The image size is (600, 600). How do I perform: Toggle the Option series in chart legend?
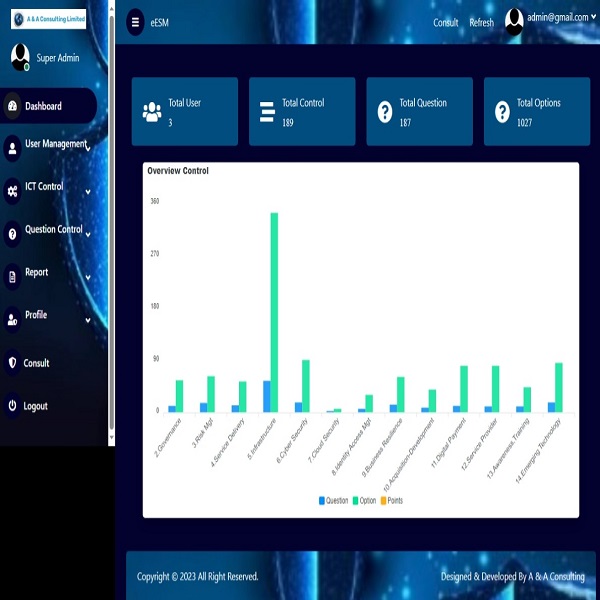click(362, 500)
